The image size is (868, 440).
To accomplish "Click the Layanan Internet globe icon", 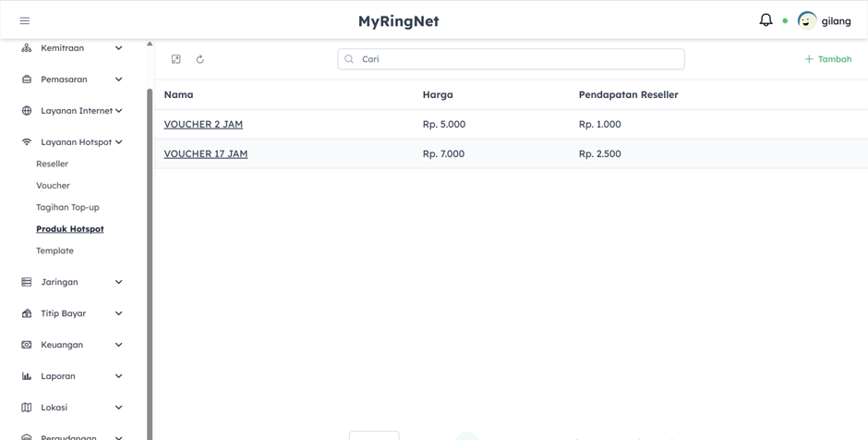I will coord(27,111).
